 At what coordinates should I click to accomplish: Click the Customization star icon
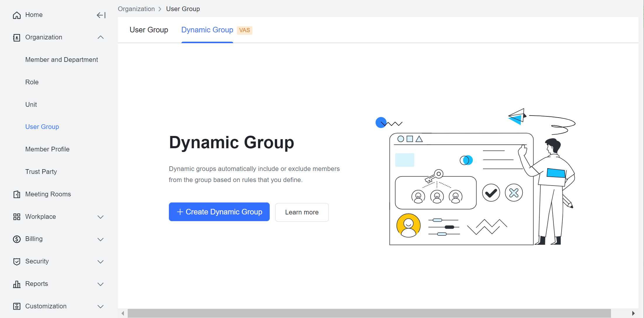[17, 306]
